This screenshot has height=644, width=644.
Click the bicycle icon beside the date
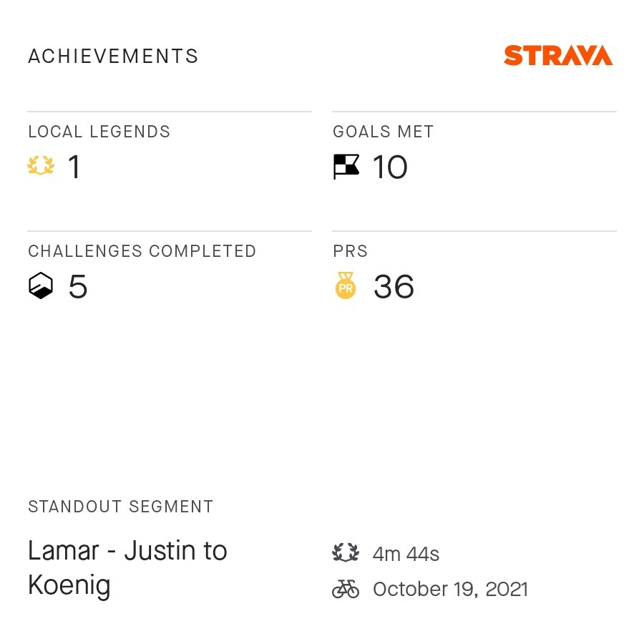[346, 589]
